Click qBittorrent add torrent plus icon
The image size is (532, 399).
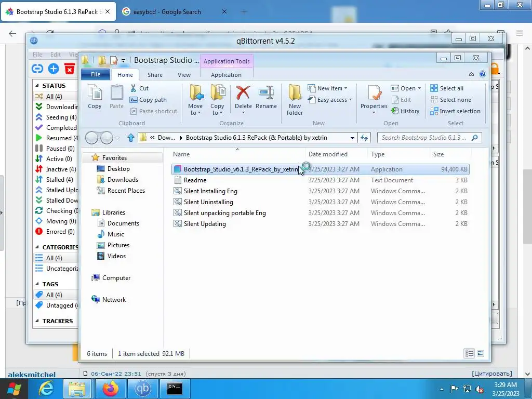(54, 69)
